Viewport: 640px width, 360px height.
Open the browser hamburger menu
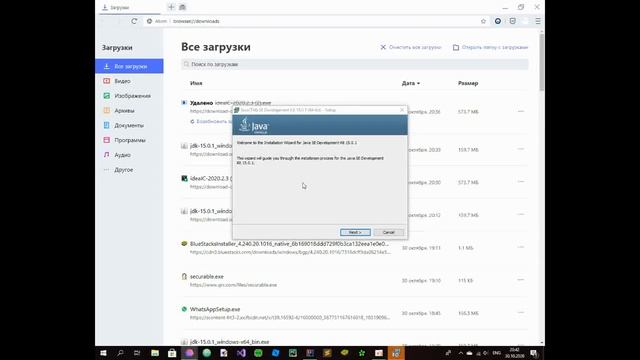click(538, 21)
